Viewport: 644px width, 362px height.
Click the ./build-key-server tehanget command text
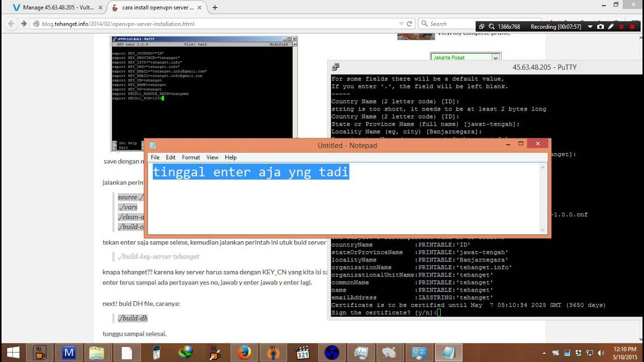tap(158, 256)
